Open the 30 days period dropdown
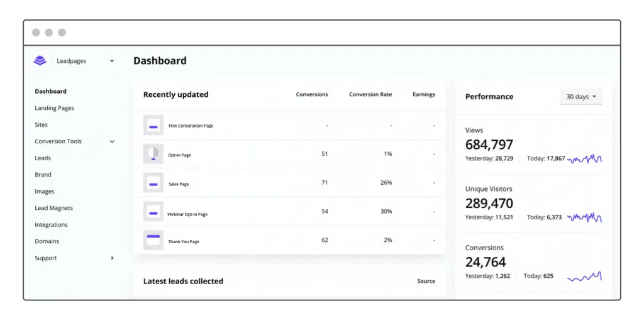This screenshot has height=323, width=644. (580, 97)
